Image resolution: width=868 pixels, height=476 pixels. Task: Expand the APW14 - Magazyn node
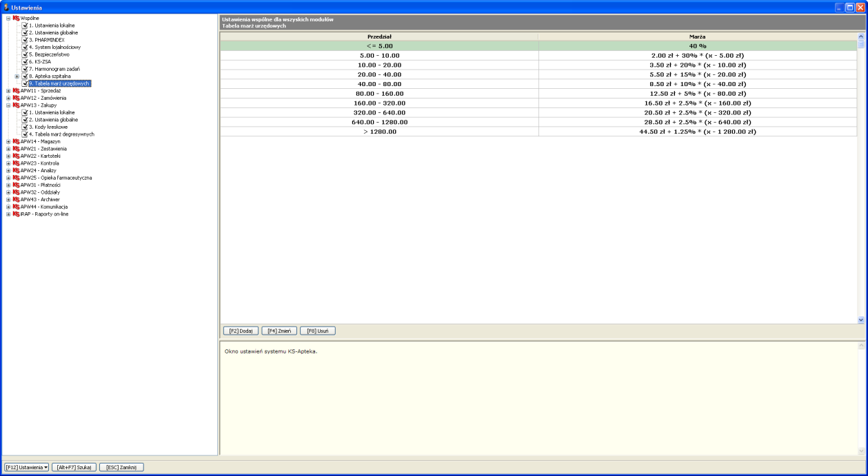pos(8,141)
